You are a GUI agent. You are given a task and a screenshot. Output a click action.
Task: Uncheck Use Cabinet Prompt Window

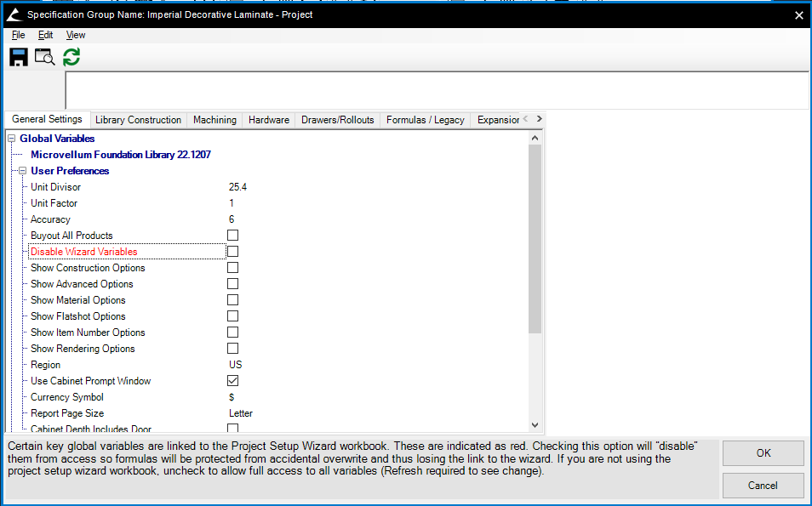pos(232,381)
